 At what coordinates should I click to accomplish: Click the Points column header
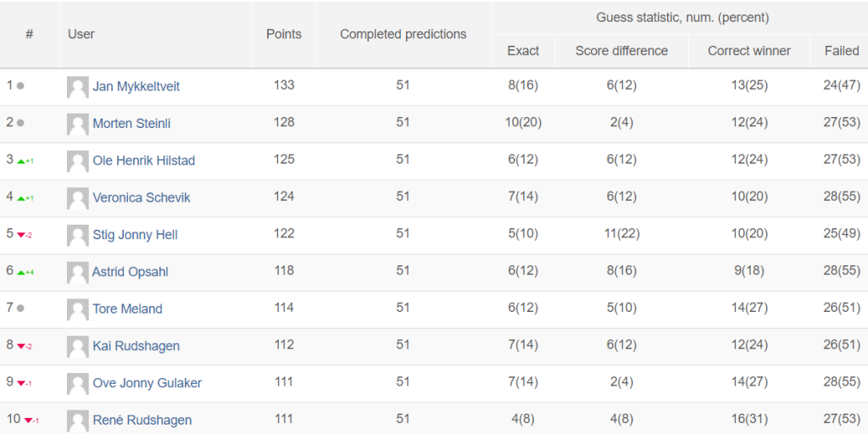[284, 34]
